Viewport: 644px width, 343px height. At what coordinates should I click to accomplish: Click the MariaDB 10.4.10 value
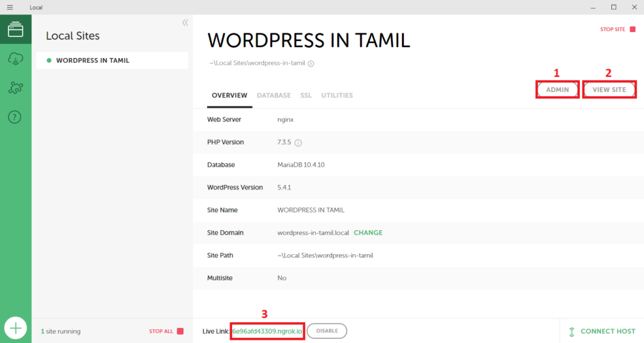coord(301,165)
